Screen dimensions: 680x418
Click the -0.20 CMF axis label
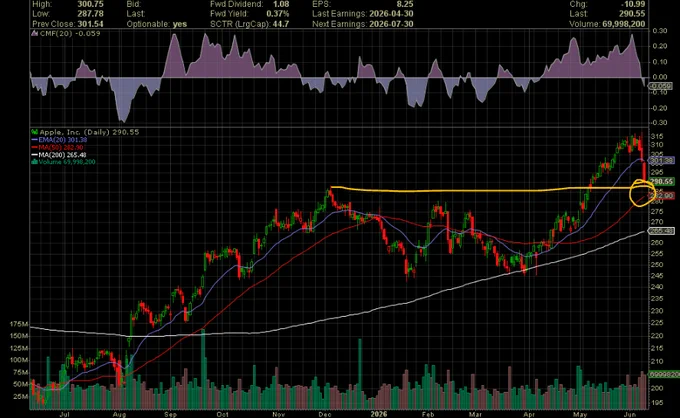pos(658,108)
